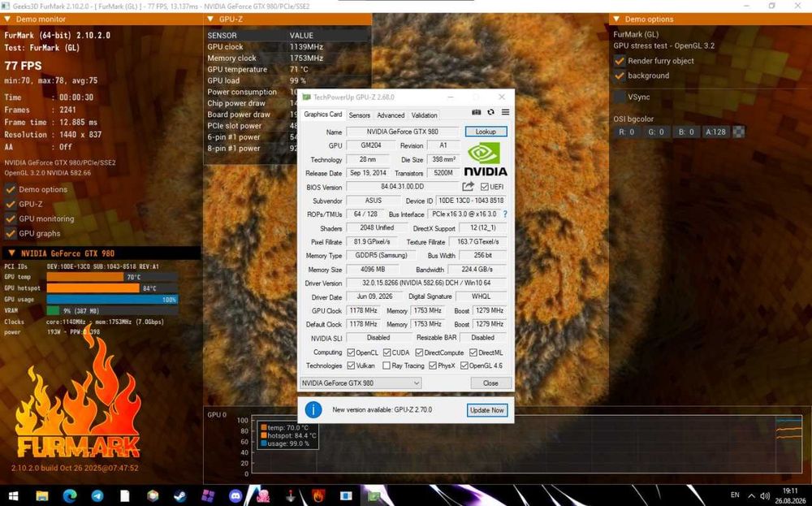The width and height of the screenshot is (812, 506).
Task: Click the BIOS Version field
Action: 403,187
